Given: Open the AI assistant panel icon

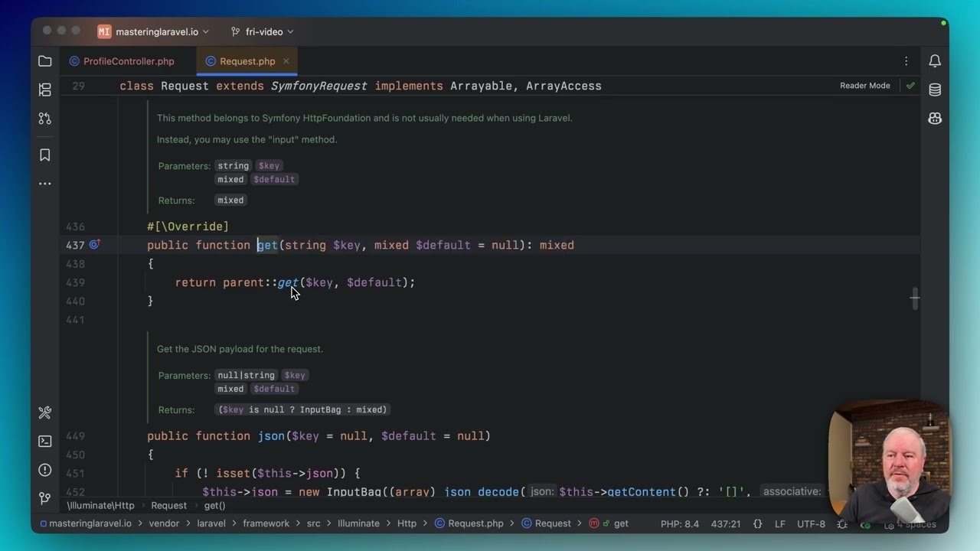Looking at the screenshot, I should click(x=935, y=119).
